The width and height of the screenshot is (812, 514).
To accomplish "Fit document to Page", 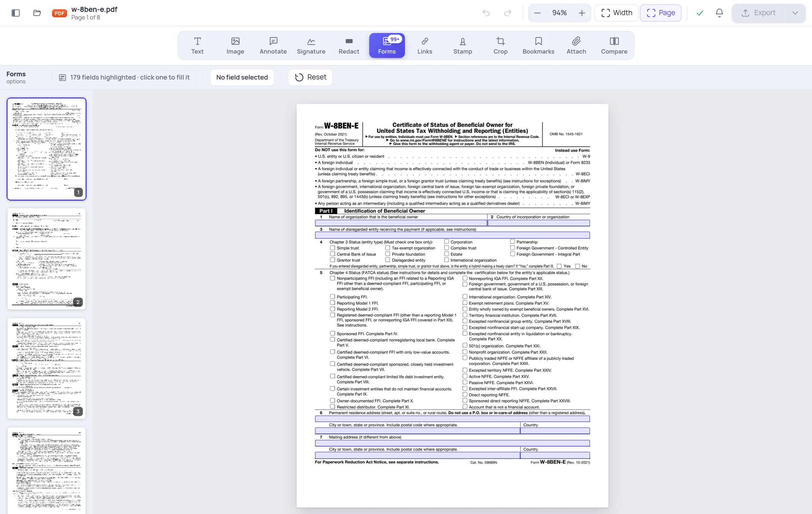I will tap(660, 13).
